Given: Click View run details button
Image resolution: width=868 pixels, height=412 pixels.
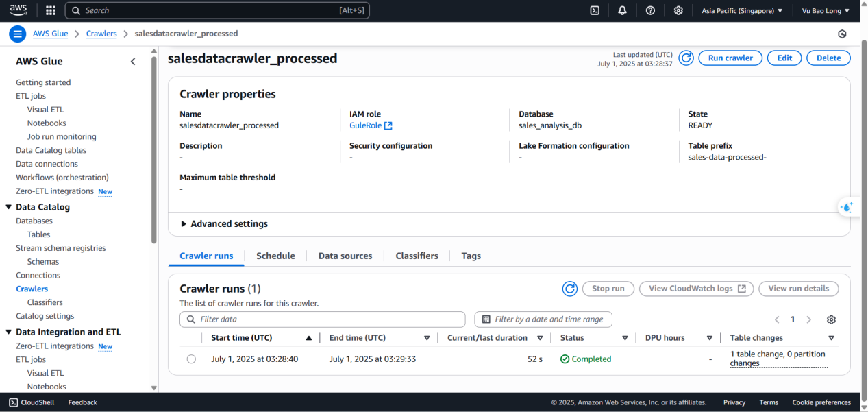Looking at the screenshot, I should pyautogui.click(x=798, y=289).
